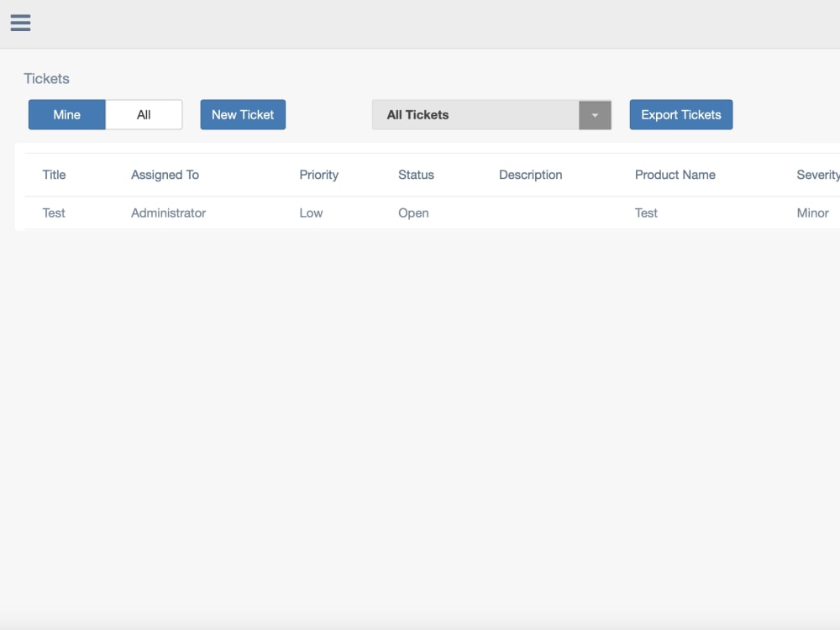Click the Open status of the Test ticket

click(x=413, y=213)
